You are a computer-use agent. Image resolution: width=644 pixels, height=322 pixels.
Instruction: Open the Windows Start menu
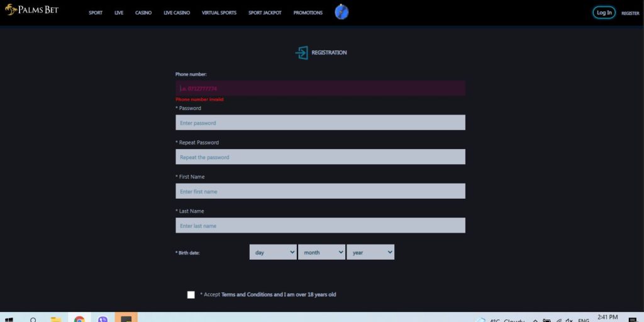point(9,319)
